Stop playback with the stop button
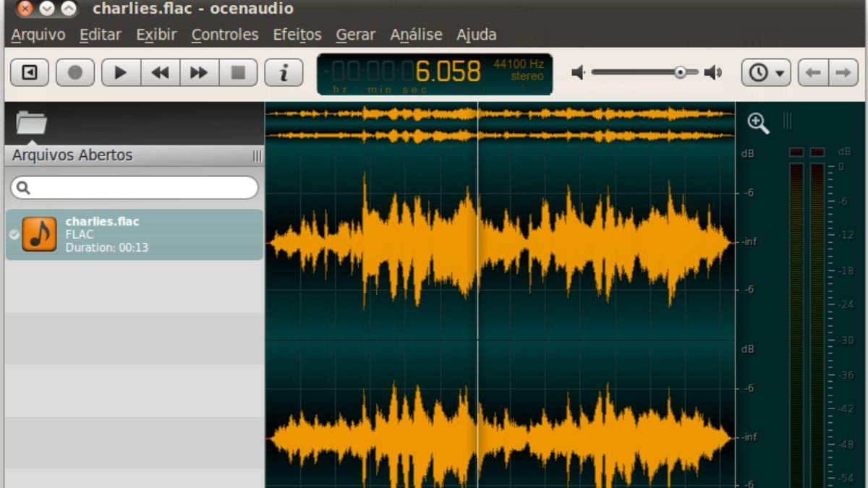This screenshot has height=488, width=868. 239,72
